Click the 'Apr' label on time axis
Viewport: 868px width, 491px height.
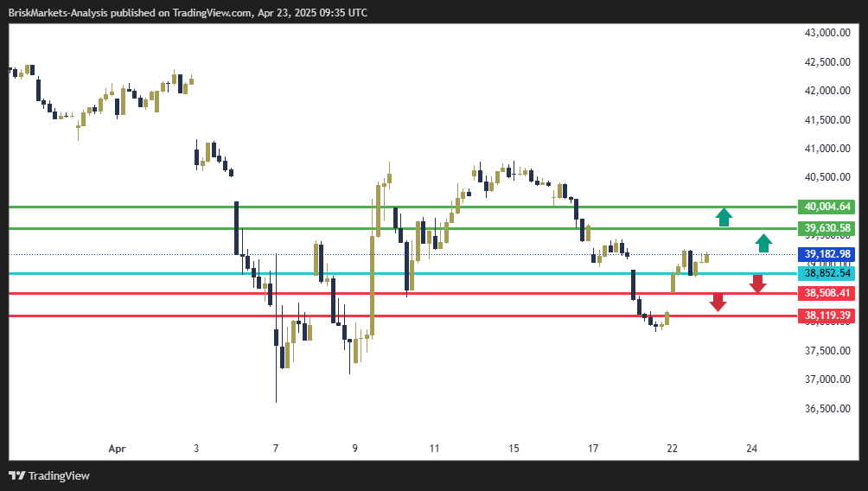point(117,449)
